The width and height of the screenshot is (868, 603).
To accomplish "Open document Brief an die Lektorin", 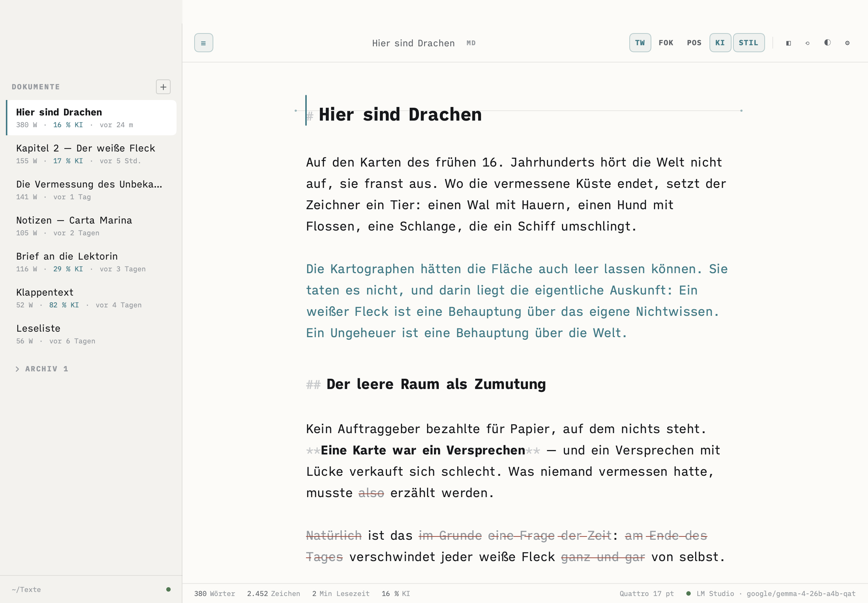I will (92, 261).
